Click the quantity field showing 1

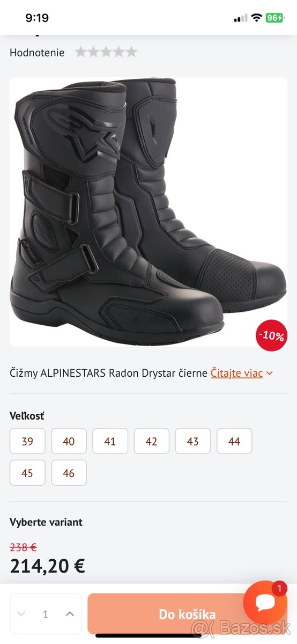(46, 614)
